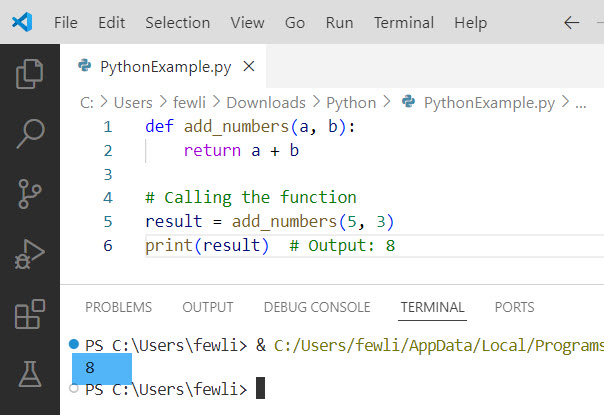Open the Extensions view

coord(30,314)
